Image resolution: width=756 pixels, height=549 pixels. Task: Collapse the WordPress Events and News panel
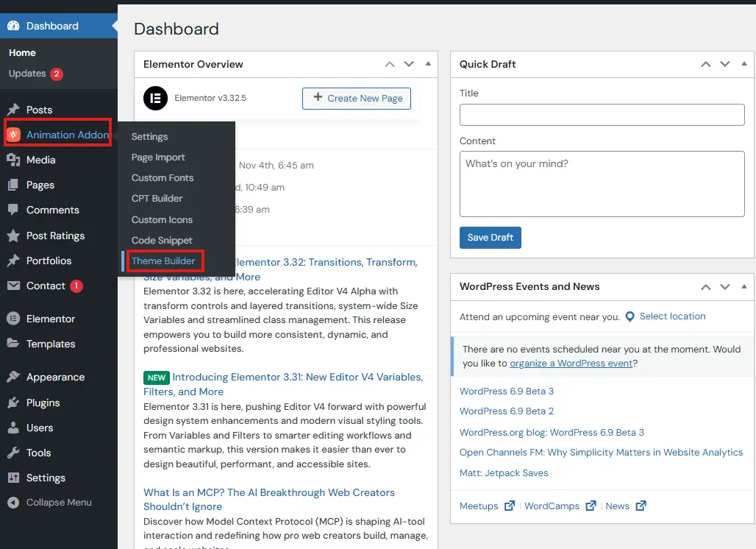(x=744, y=286)
